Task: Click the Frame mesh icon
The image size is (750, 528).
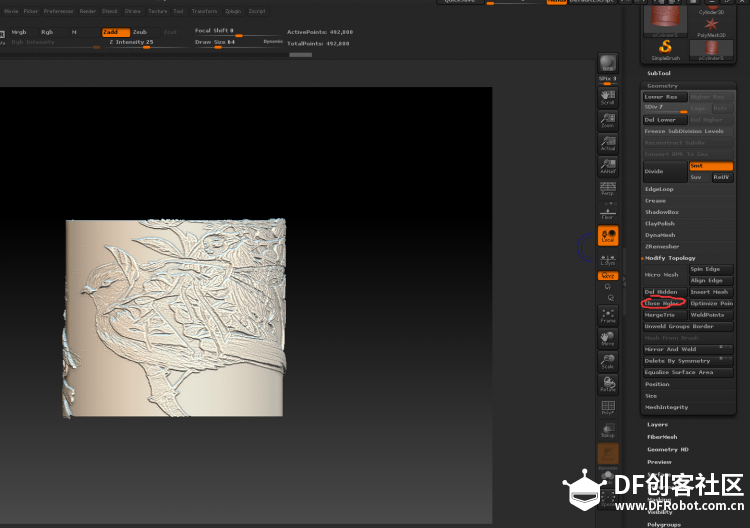Action: 608,316
